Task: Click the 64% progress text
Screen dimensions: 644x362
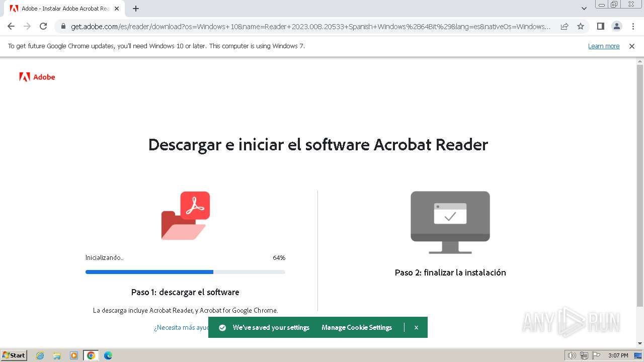Action: pyautogui.click(x=279, y=257)
